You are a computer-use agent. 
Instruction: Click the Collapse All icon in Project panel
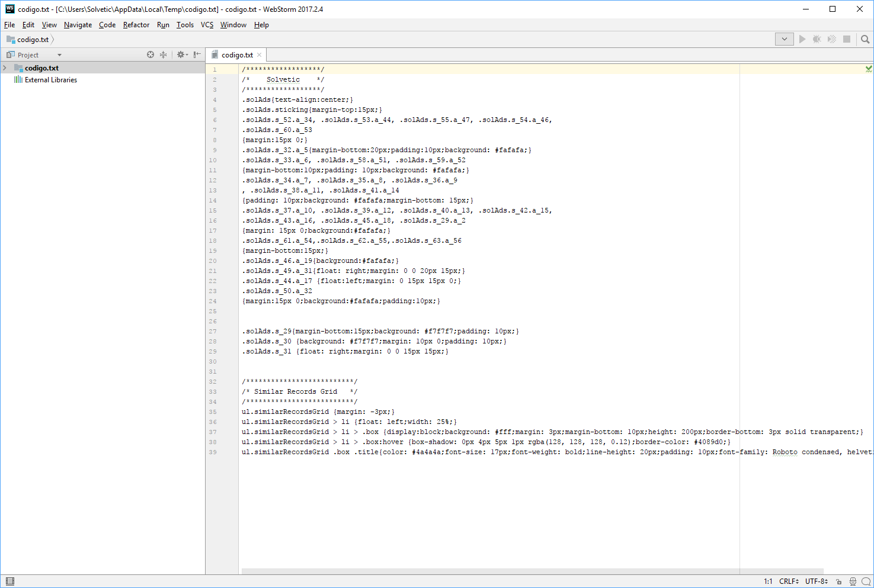tap(164, 54)
